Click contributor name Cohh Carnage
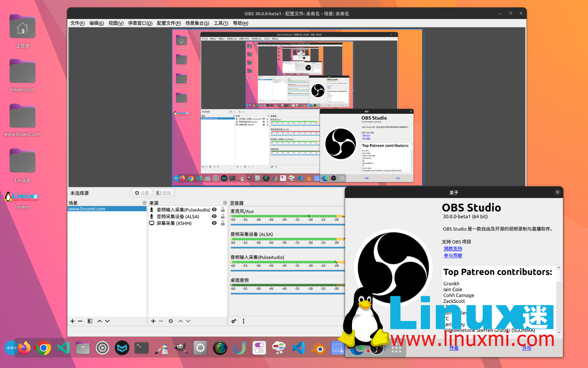The width and height of the screenshot is (588, 368). tap(458, 295)
